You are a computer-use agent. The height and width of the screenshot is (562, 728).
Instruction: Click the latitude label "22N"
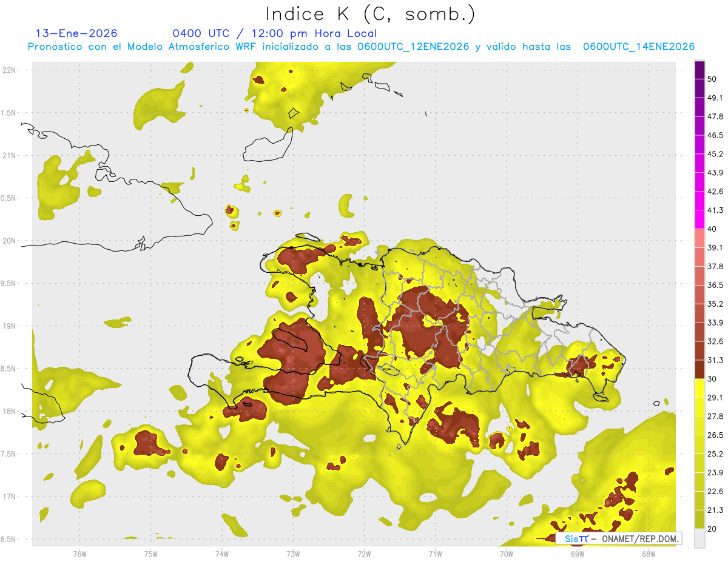tap(9, 70)
